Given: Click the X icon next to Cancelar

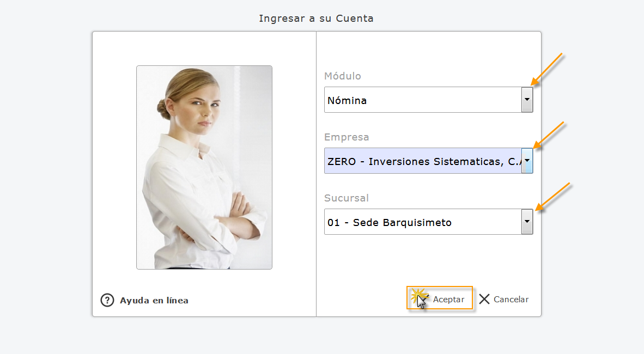Looking at the screenshot, I should tap(484, 299).
